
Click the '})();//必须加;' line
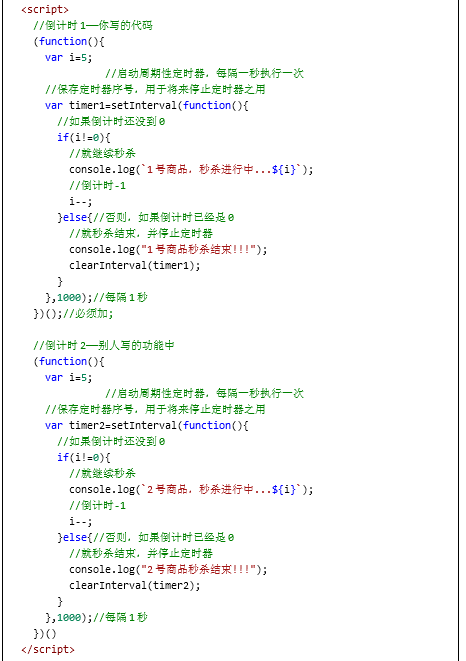pos(73,314)
